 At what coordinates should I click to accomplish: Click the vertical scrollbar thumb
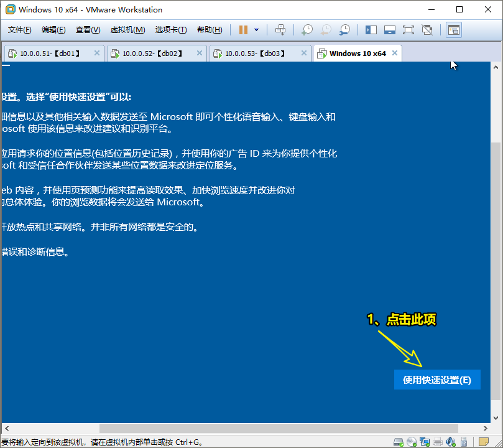(496, 271)
